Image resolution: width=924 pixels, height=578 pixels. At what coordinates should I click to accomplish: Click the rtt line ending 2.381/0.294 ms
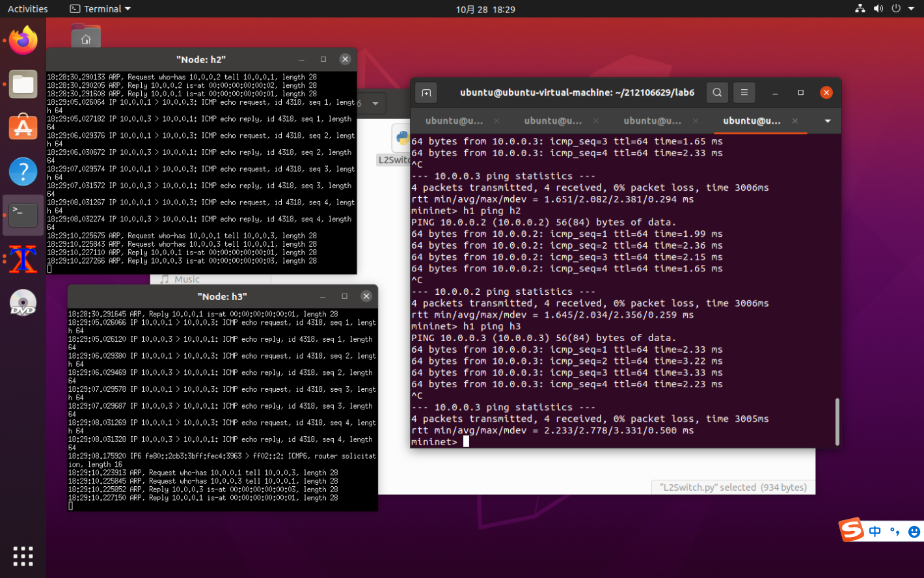tap(552, 199)
